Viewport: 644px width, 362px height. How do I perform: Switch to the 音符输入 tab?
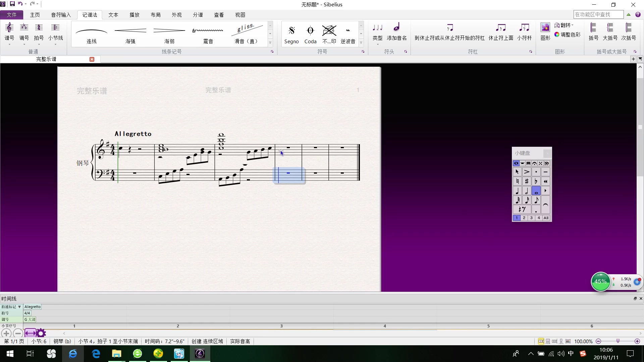[x=61, y=15]
